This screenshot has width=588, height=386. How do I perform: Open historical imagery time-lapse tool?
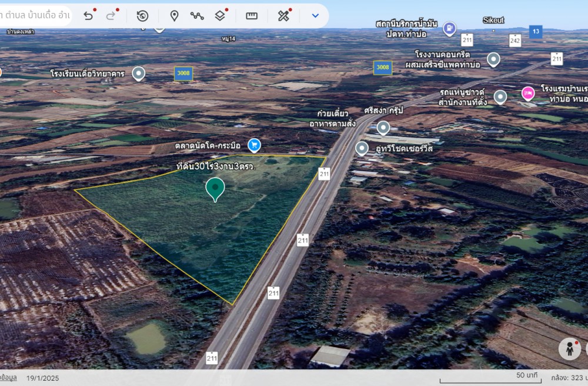click(x=142, y=16)
